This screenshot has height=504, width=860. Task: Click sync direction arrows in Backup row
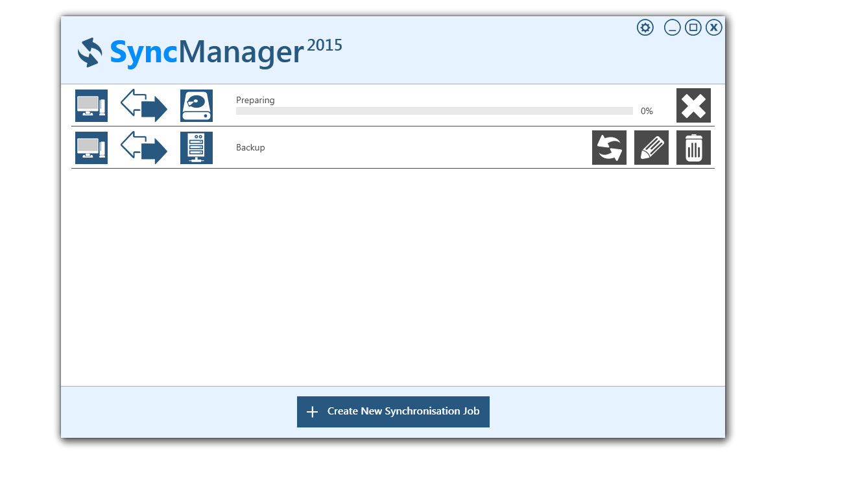pyautogui.click(x=144, y=148)
